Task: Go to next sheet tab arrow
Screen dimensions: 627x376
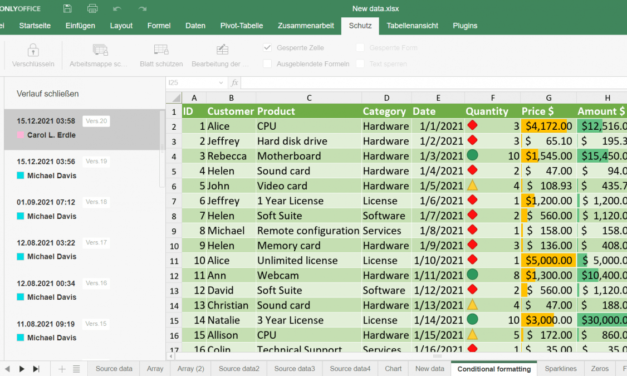Action: [22, 369]
